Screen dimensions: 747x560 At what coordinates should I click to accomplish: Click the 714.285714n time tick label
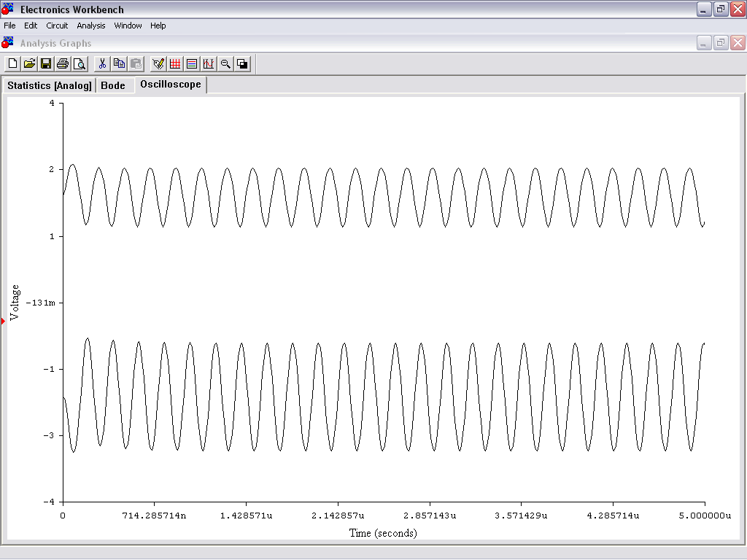pos(154,516)
